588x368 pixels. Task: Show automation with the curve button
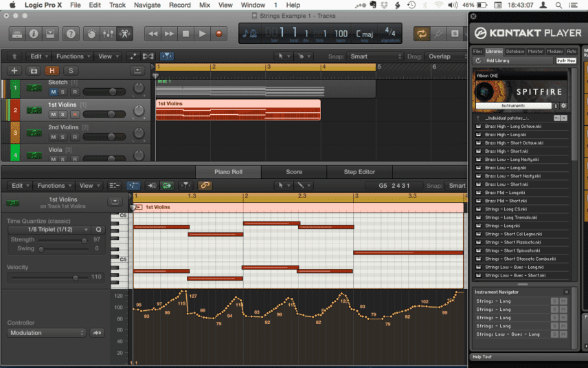point(133,56)
